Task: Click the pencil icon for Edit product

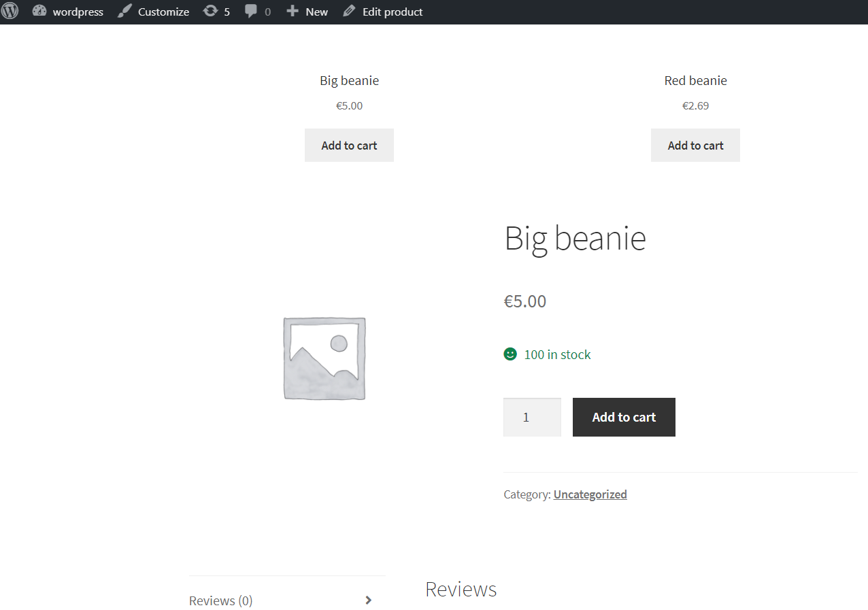Action: [349, 12]
